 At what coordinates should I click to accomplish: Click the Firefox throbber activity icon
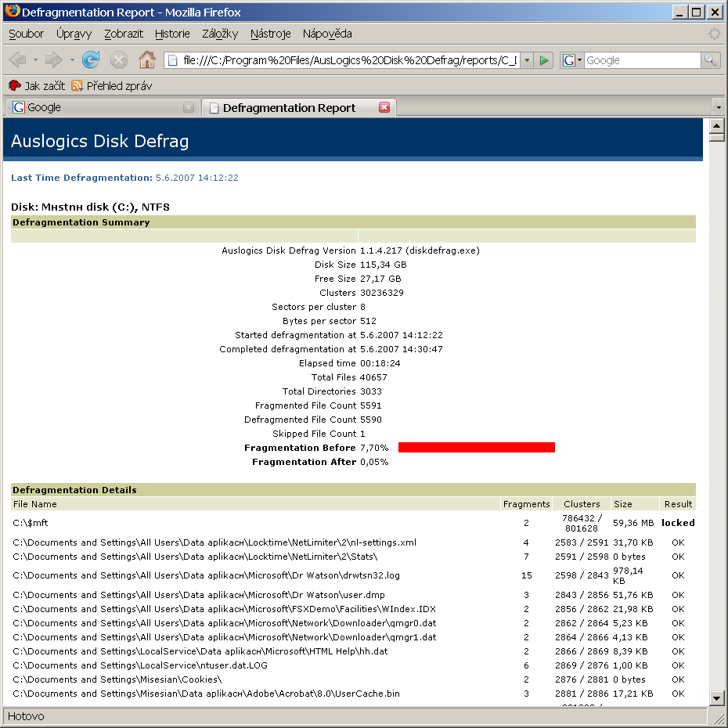[x=714, y=34]
